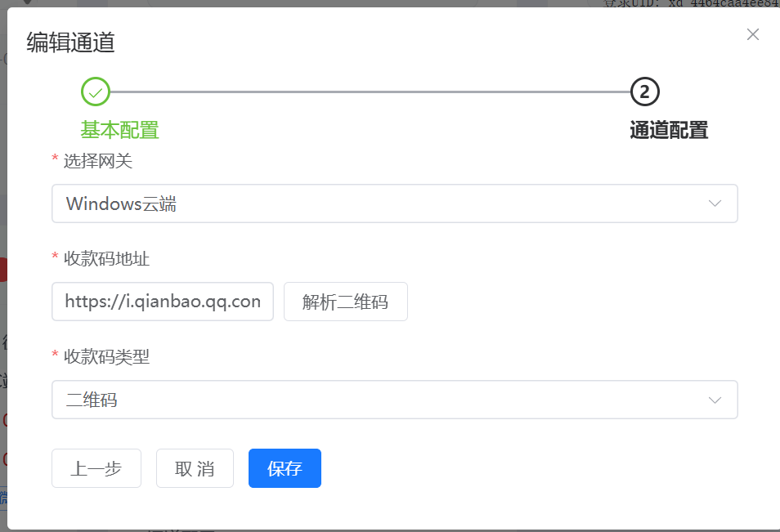Screen dimensions: 780x532
Task: Click the 取消 cancel button
Action: point(195,468)
